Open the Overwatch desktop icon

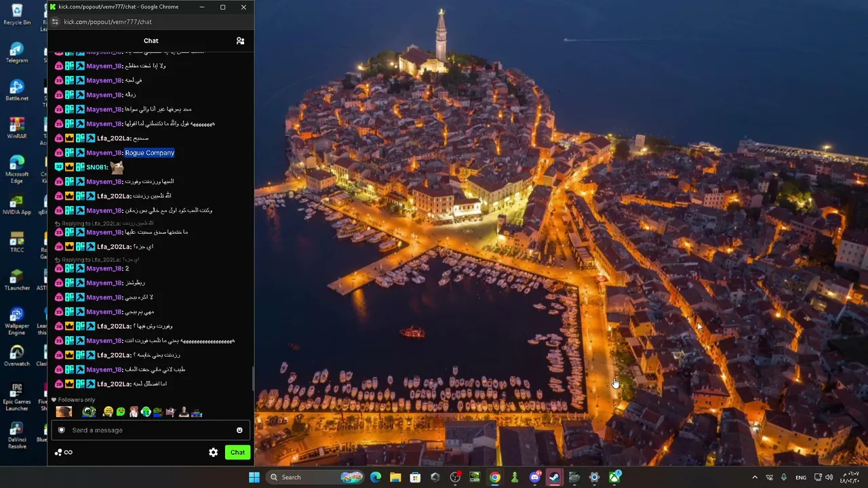(17, 356)
